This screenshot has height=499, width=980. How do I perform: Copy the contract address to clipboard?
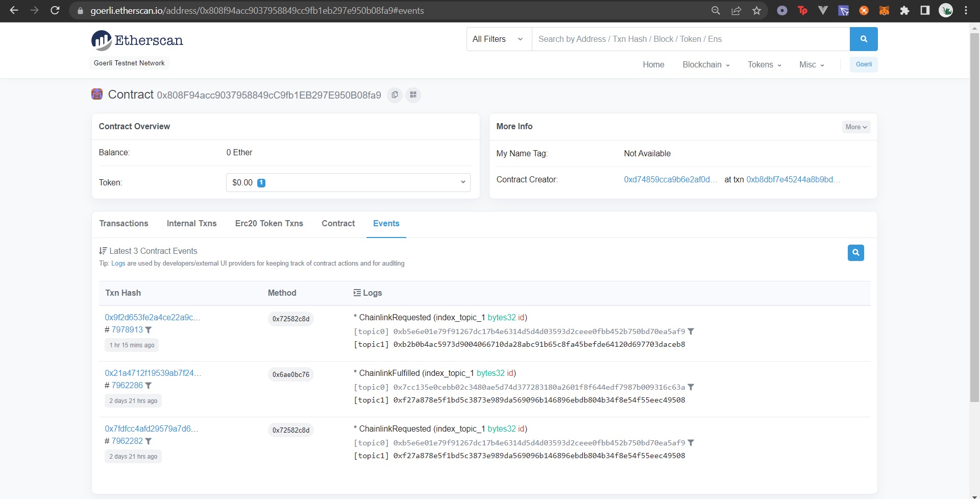[x=395, y=95]
